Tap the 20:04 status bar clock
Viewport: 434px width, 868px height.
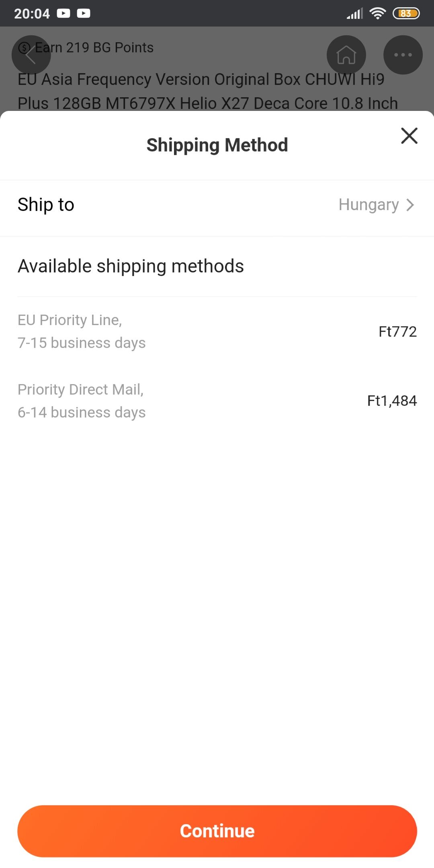click(x=32, y=14)
